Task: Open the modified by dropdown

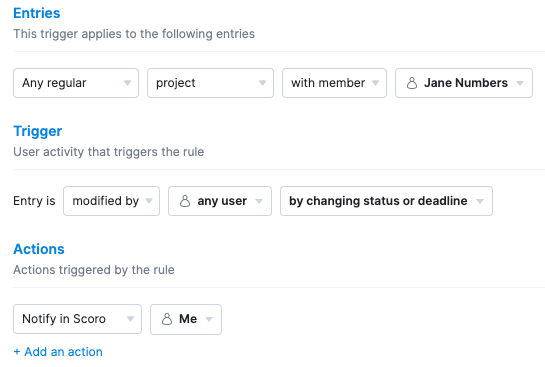Action: click(112, 201)
